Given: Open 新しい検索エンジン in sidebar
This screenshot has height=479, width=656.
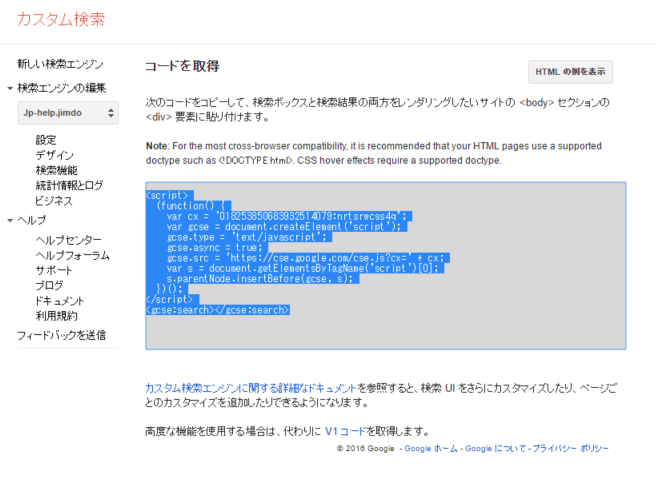Looking at the screenshot, I should 60,64.
